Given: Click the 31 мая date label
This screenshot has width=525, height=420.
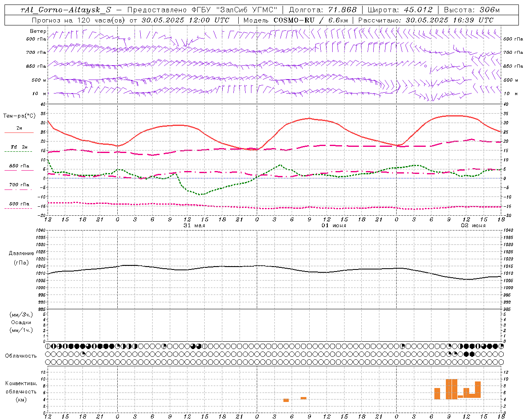Looking at the screenshot, I should click(x=194, y=226).
